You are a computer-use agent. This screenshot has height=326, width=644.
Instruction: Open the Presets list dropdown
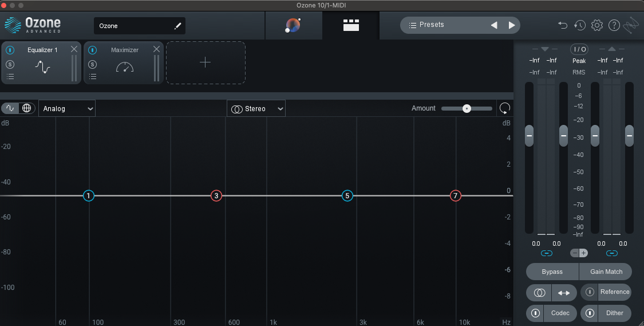442,25
